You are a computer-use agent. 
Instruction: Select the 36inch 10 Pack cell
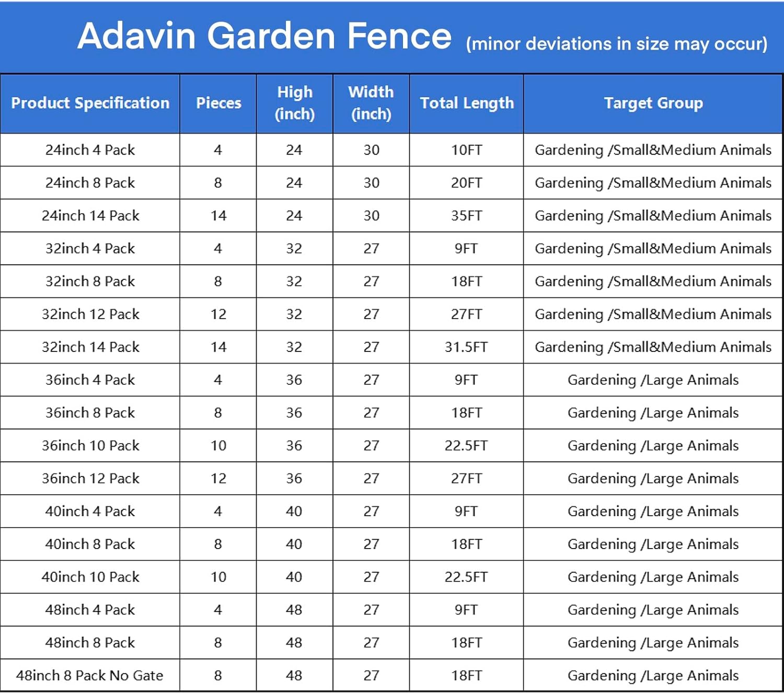[x=90, y=446]
